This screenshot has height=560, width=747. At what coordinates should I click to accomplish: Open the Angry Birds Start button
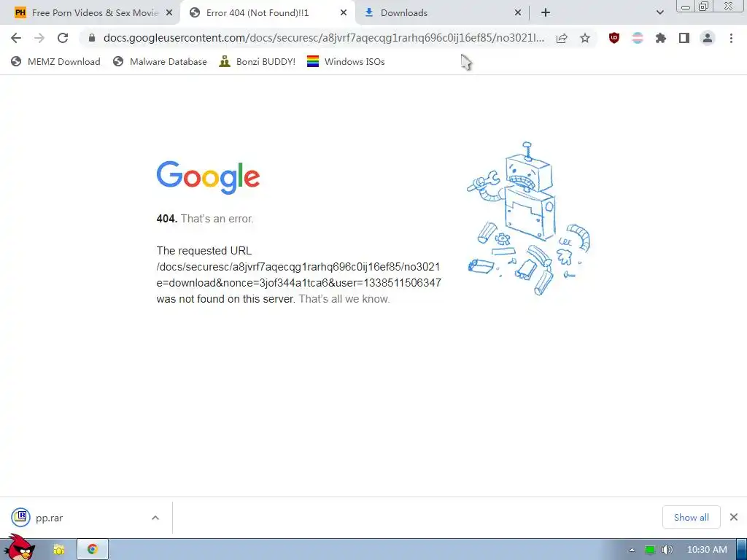[x=20, y=547]
